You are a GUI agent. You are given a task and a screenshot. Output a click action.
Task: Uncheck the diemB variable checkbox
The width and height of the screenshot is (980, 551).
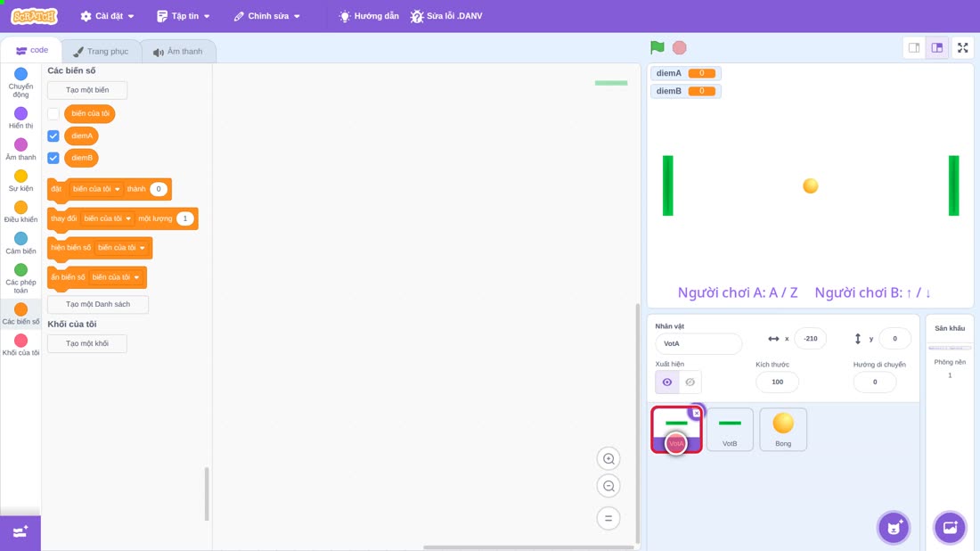pos(53,158)
